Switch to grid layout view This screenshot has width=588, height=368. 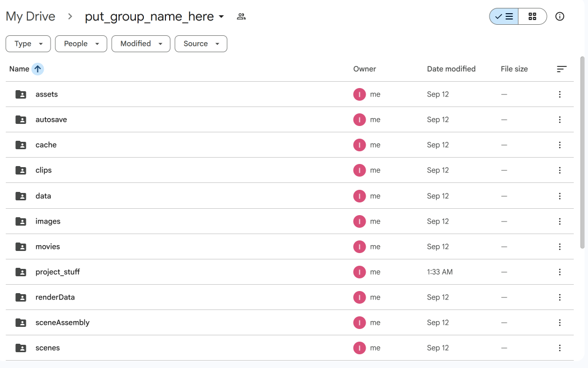tap(533, 16)
